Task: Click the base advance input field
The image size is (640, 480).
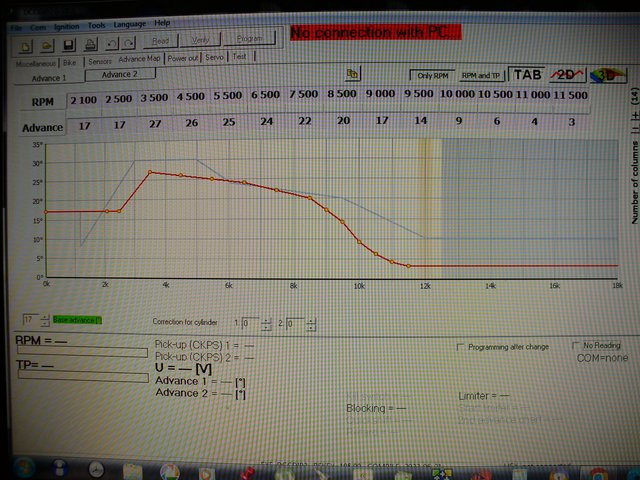Action: pos(31,320)
